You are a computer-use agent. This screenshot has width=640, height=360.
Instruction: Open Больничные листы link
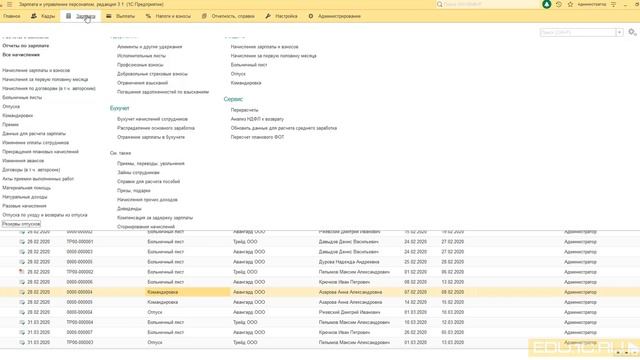[22, 98]
